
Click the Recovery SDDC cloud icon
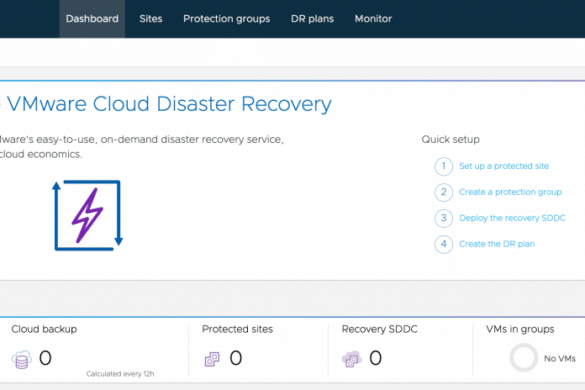pos(351,359)
